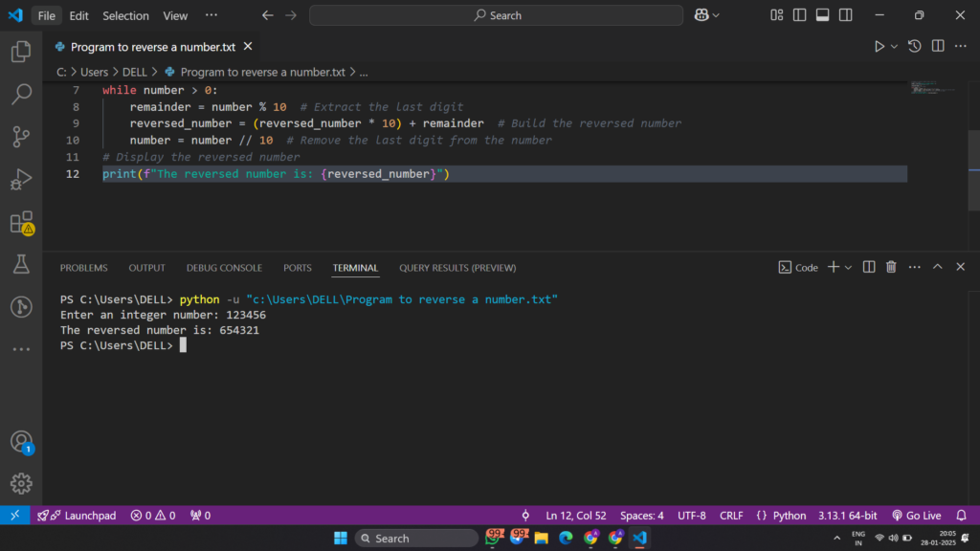980x551 pixels.
Task: Open the Copilot chat icon
Action: tap(702, 15)
